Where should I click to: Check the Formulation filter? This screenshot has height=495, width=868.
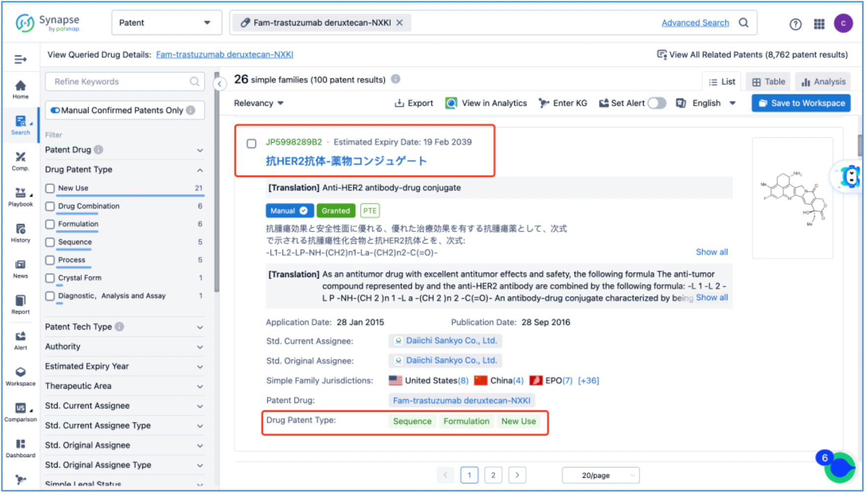[x=50, y=224]
